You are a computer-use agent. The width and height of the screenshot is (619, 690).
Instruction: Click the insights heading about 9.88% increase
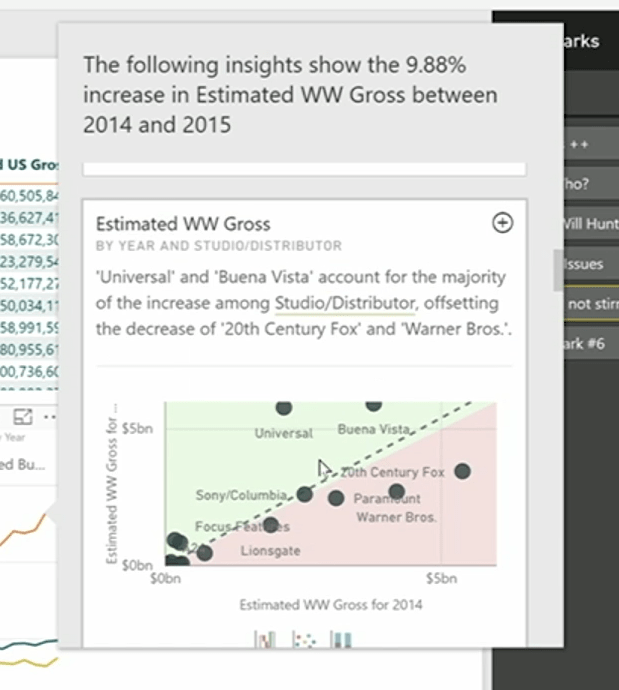[290, 95]
